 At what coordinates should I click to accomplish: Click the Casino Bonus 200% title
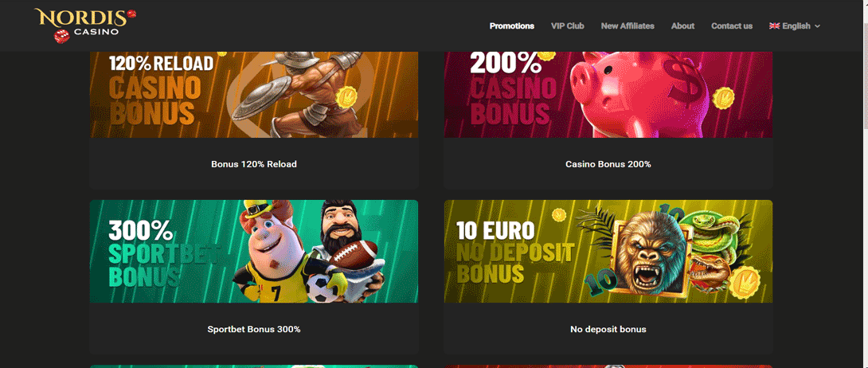point(608,164)
